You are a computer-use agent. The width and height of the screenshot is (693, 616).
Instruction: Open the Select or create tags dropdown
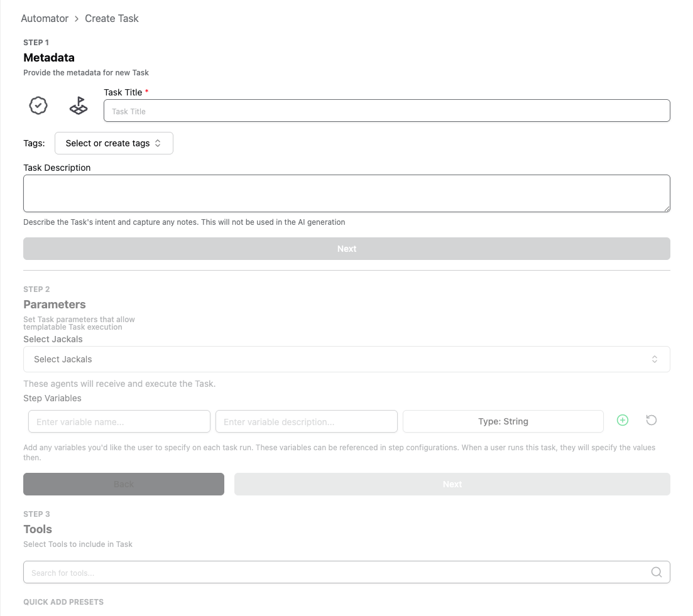click(x=114, y=143)
